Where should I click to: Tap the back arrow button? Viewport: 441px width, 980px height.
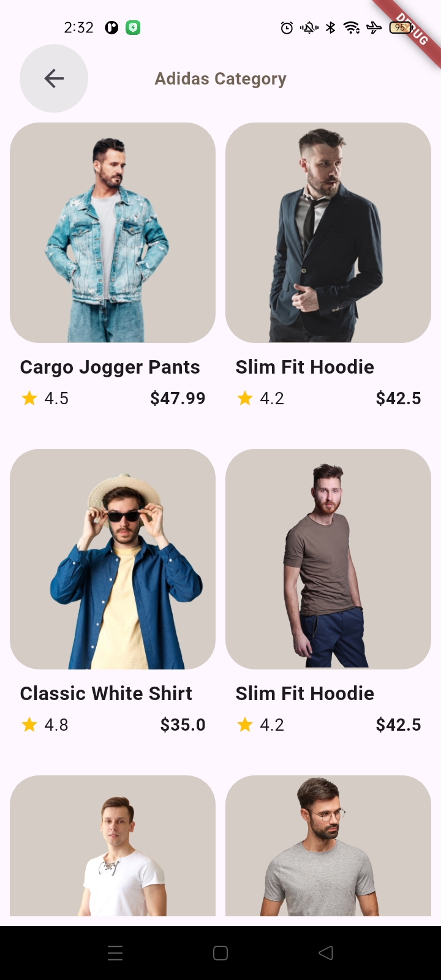[x=54, y=78]
